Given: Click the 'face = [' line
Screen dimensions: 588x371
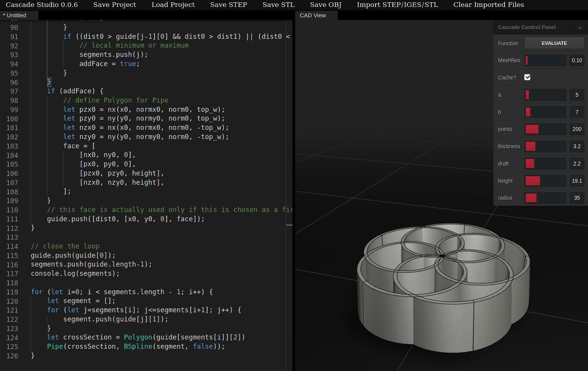Looking at the screenshot, I should [x=80, y=146].
